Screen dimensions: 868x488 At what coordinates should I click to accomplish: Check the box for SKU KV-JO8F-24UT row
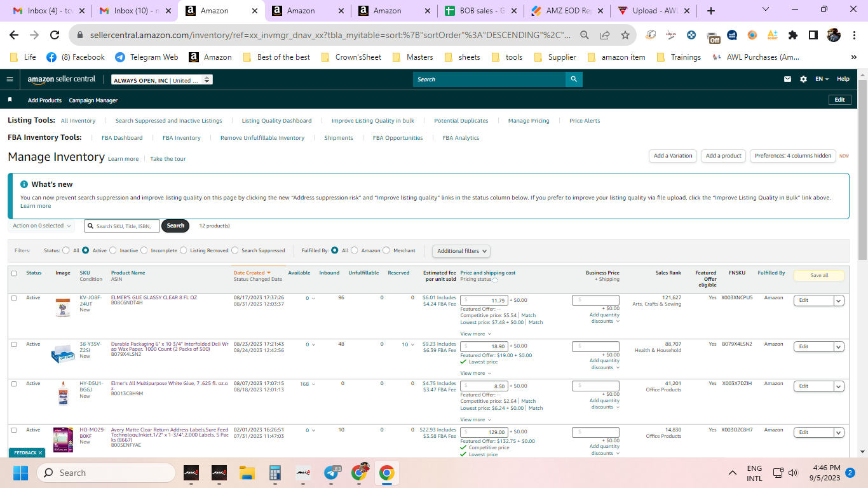click(14, 298)
